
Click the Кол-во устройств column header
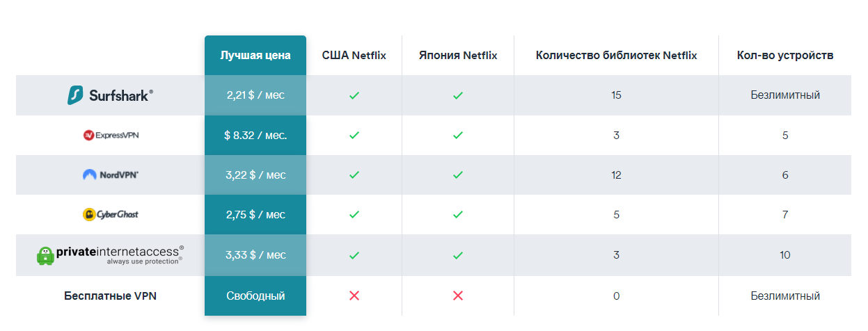(785, 56)
